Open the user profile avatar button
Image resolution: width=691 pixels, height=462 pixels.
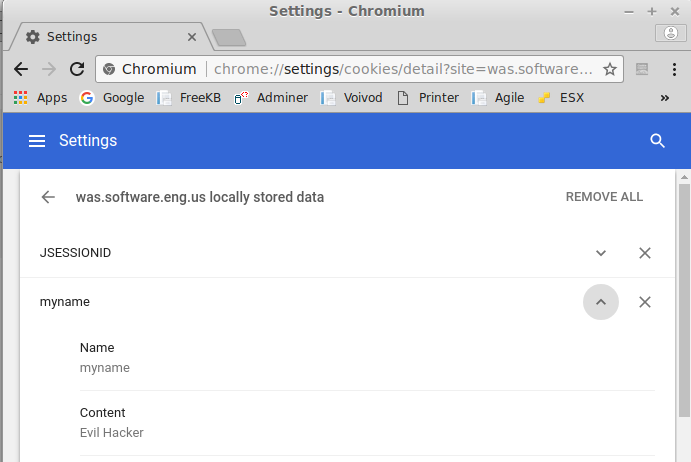670,33
